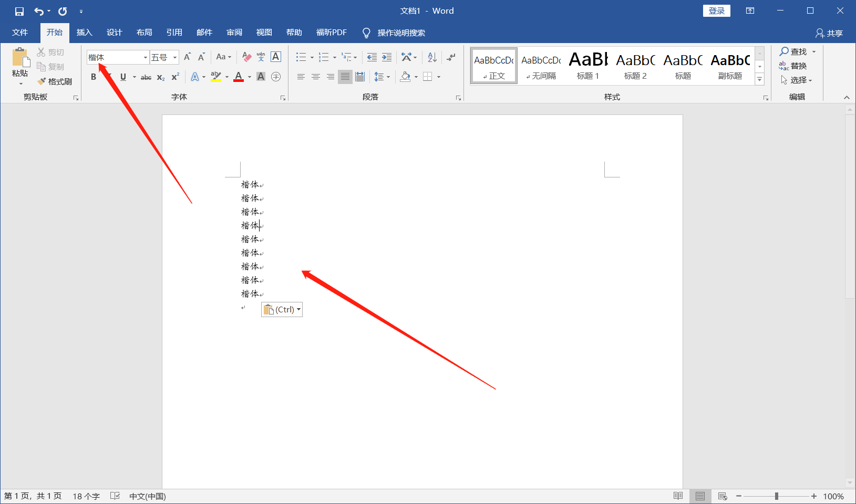Click the clear formatting eraser icon

[246, 57]
